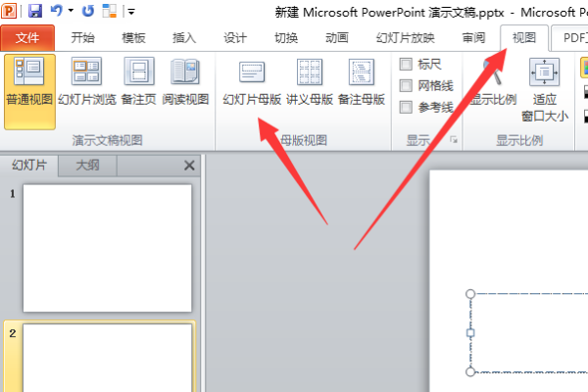
Task: Switch to the 开始 ribbon tab
Action: pyautogui.click(x=83, y=38)
